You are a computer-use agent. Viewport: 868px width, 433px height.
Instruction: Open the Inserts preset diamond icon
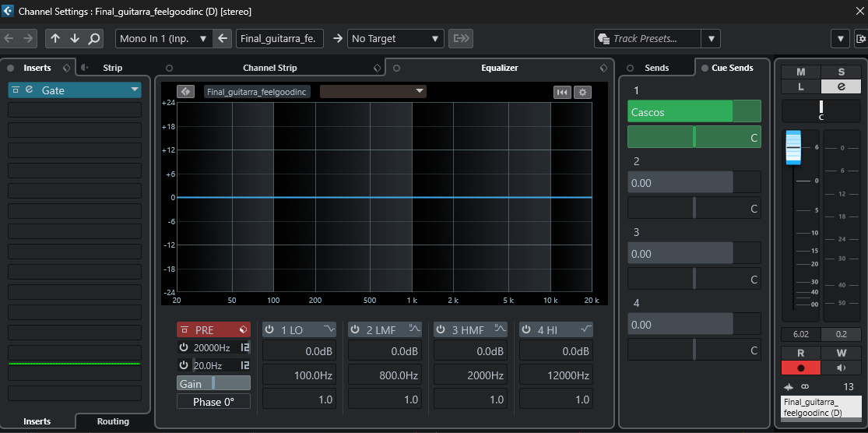coord(66,68)
